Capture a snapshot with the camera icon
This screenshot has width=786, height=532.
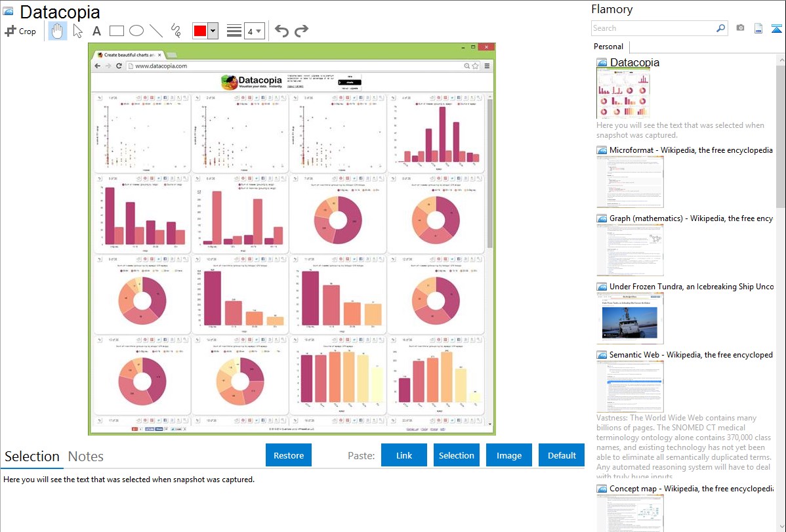740,28
